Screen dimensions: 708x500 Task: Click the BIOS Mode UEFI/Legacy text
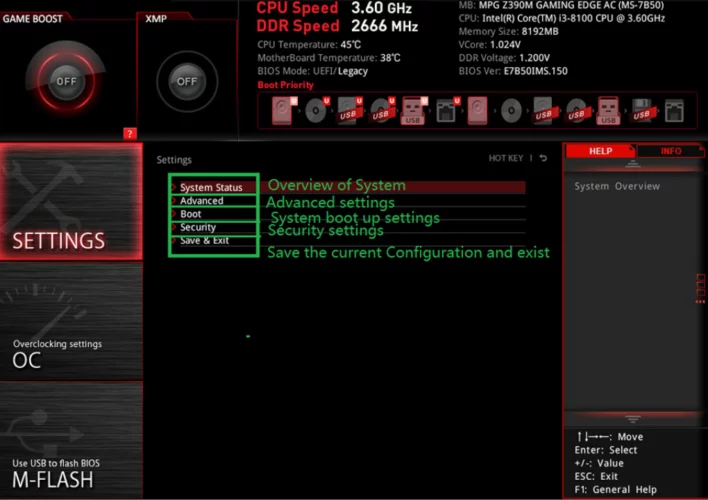(x=312, y=71)
